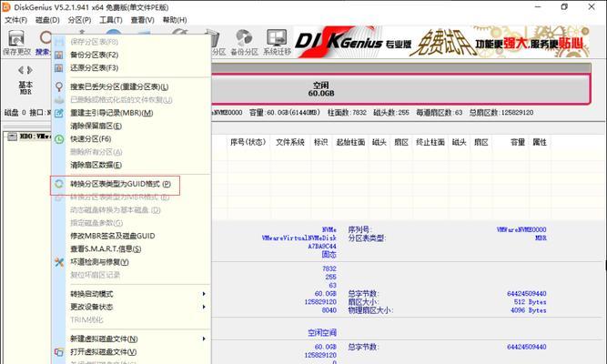Click the 空闲 60.0GB disk bar region
607x364 pixels.
click(x=321, y=89)
